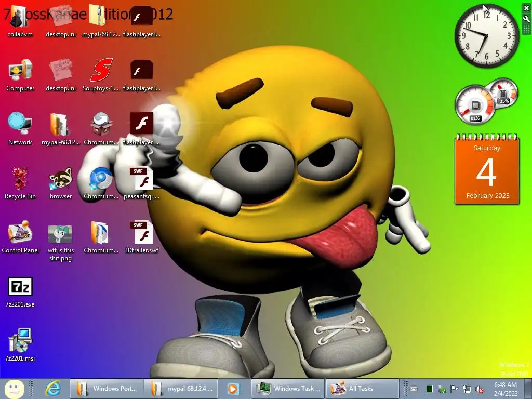The width and height of the screenshot is (532, 399).
Task: Select the desktop.ini file beside collabvm
Action: [x=61, y=21]
